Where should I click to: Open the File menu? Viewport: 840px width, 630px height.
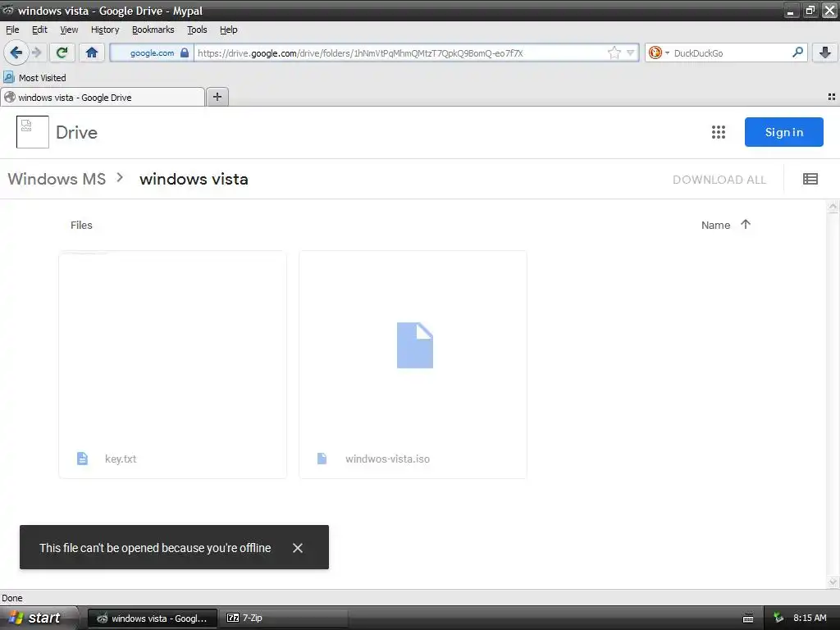point(12,30)
